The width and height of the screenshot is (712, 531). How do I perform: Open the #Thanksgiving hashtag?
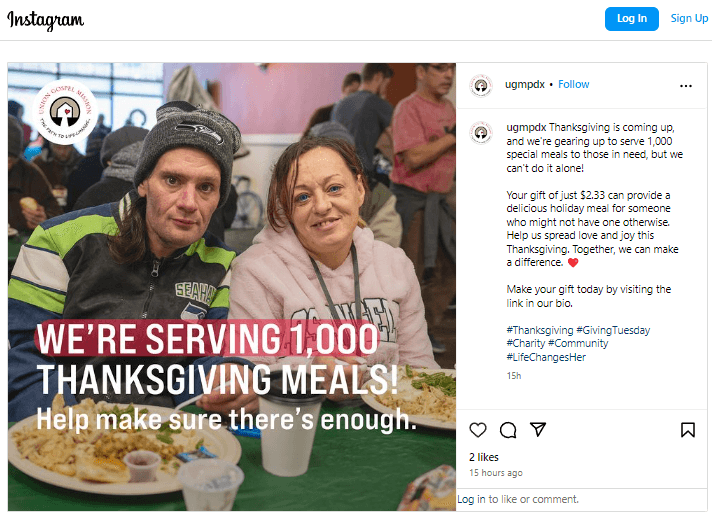click(540, 330)
